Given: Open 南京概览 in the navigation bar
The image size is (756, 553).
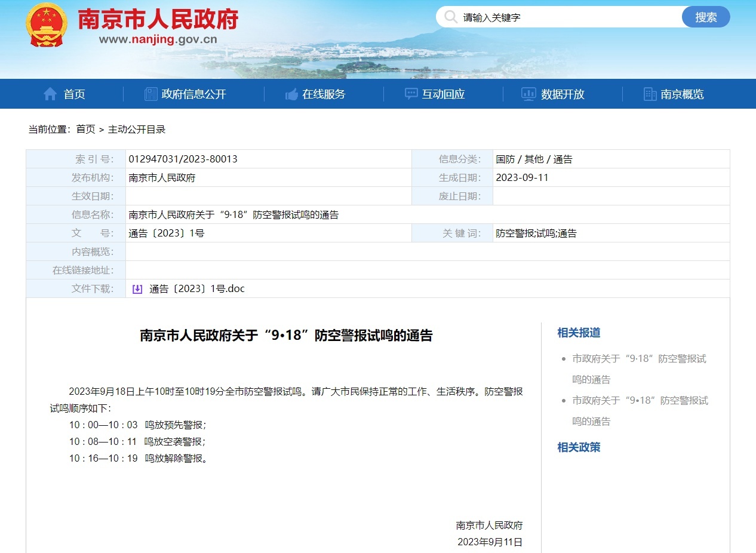Looking at the screenshot, I should (682, 94).
